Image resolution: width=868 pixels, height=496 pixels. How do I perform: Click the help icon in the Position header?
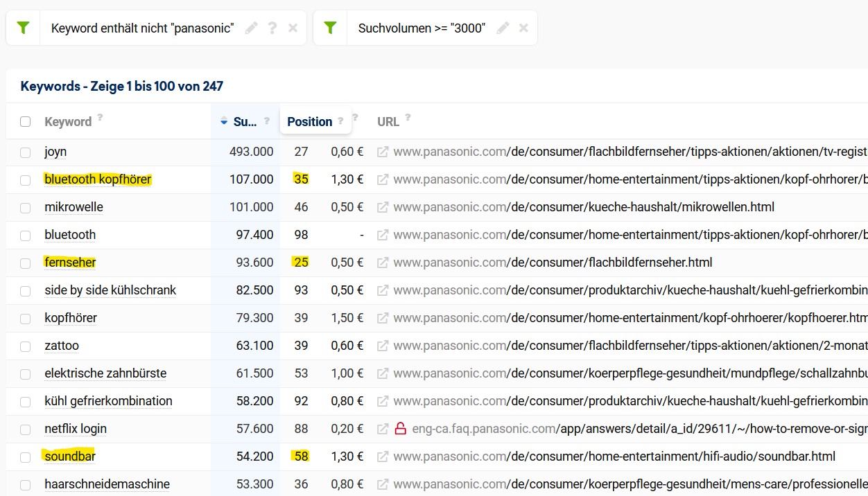tap(340, 121)
